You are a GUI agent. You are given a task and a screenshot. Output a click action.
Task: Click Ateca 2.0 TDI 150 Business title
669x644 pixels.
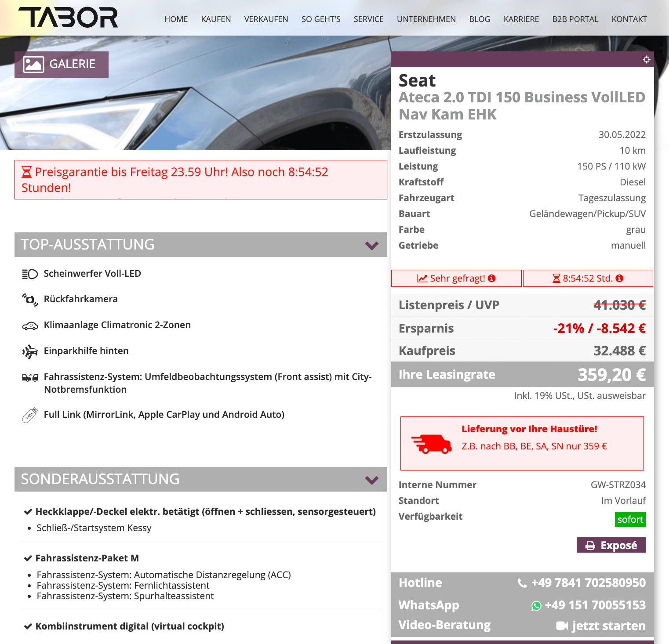(x=522, y=105)
